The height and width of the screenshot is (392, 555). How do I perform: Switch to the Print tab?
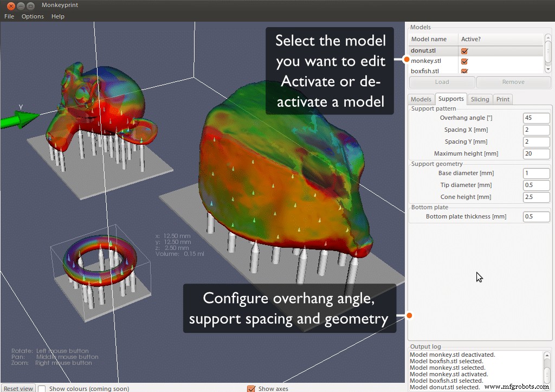pyautogui.click(x=502, y=99)
